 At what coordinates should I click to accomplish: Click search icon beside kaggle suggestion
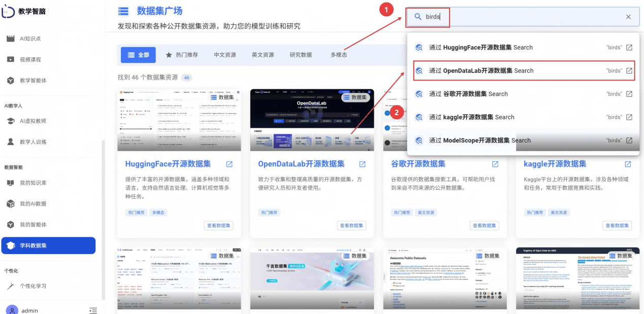point(419,117)
